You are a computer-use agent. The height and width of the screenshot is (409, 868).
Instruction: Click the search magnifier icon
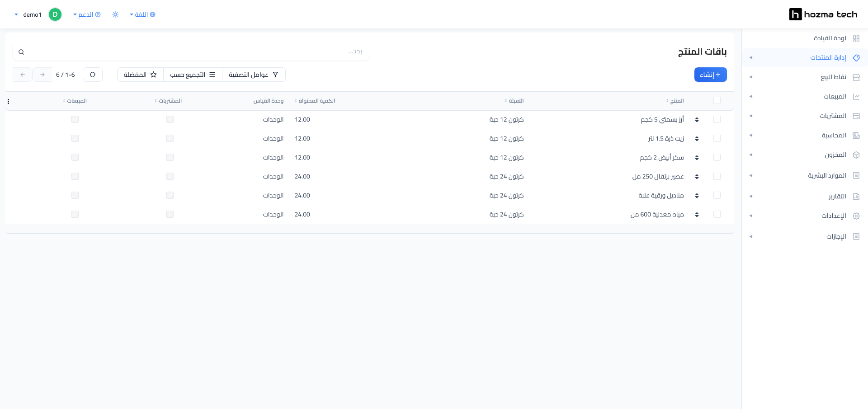21,52
